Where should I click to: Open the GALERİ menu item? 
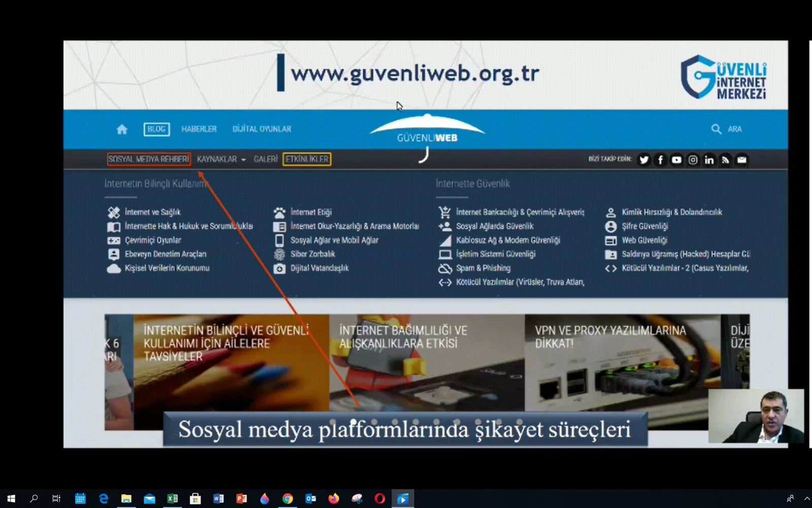tap(265, 159)
